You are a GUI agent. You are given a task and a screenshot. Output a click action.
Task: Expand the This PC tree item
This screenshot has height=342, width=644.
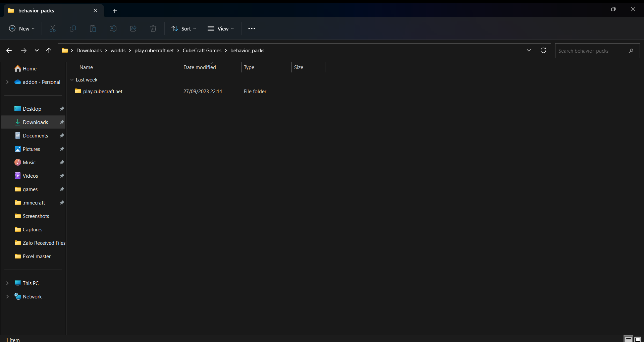point(7,283)
